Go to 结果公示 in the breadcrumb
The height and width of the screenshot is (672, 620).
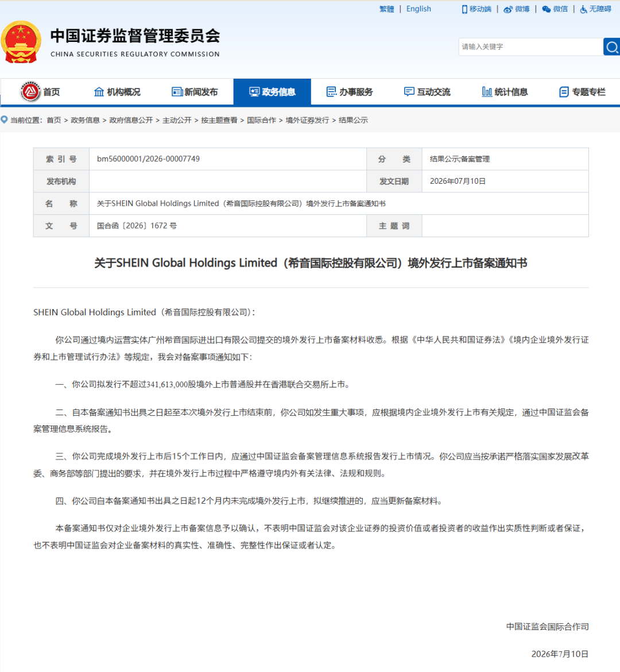[354, 120]
